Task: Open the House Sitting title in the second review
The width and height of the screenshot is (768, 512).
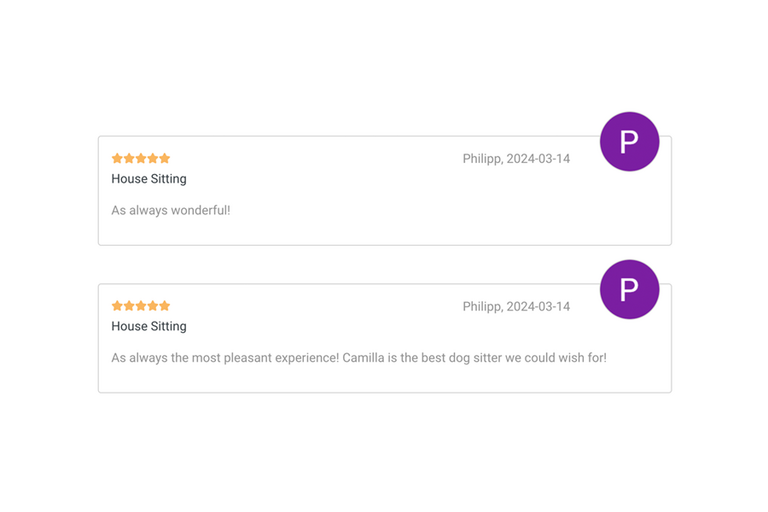Action: (x=149, y=326)
